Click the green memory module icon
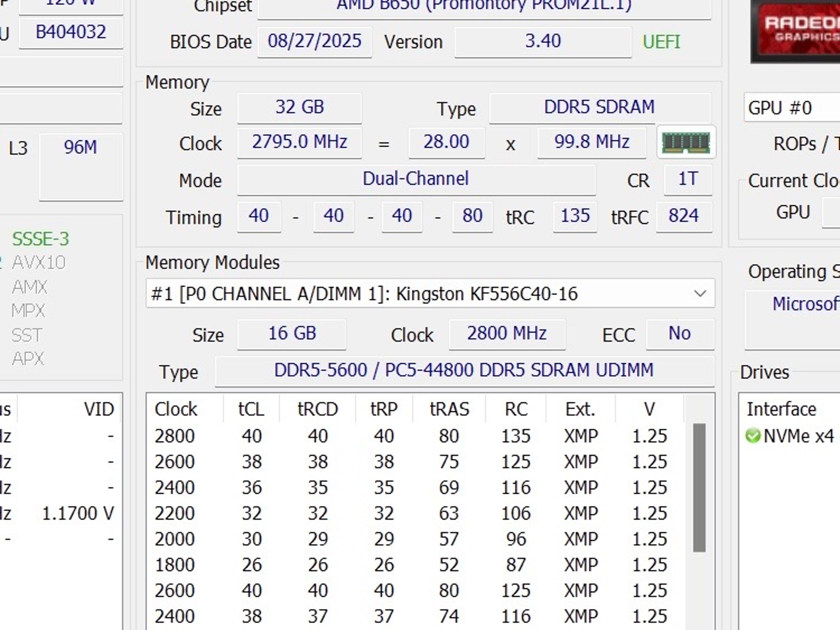 point(686,142)
